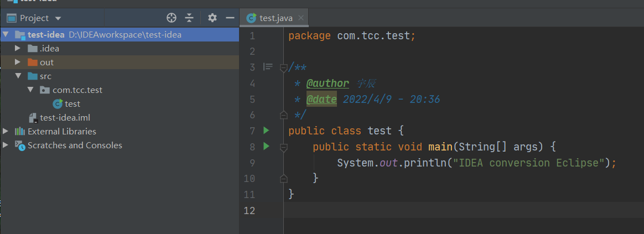
Task: Expand the .idea folder
Action: click(x=18, y=49)
